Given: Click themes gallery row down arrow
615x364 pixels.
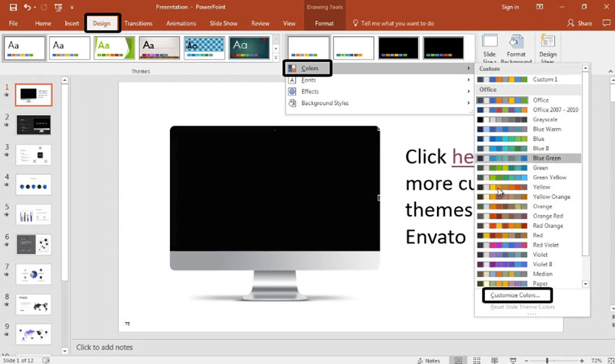Looking at the screenshot, I should coord(276,48).
